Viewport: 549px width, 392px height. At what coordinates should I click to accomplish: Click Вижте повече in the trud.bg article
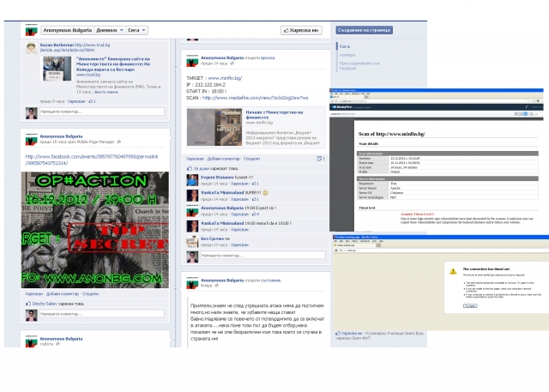tap(106, 92)
